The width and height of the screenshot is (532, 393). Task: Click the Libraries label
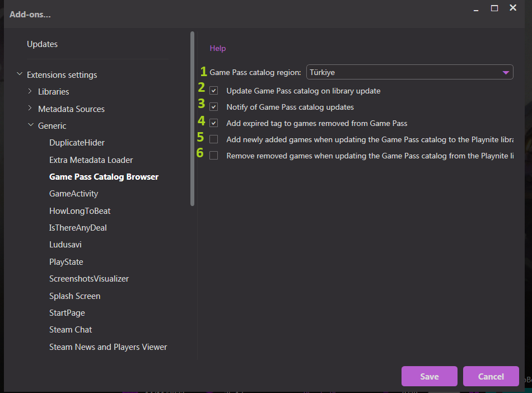54,92
